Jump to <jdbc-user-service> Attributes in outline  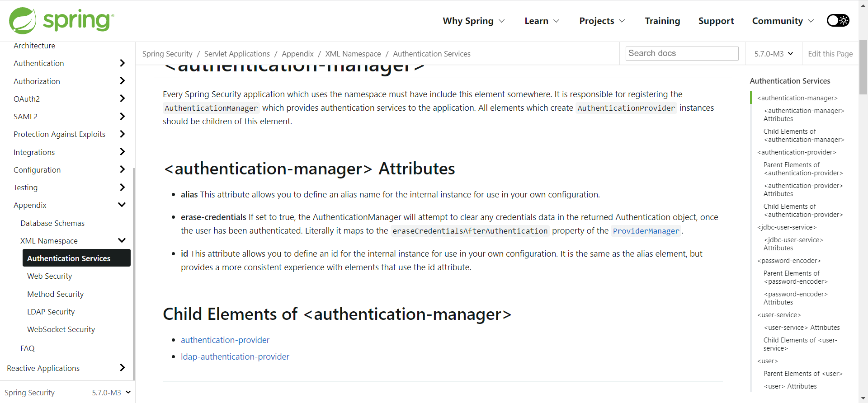(793, 244)
